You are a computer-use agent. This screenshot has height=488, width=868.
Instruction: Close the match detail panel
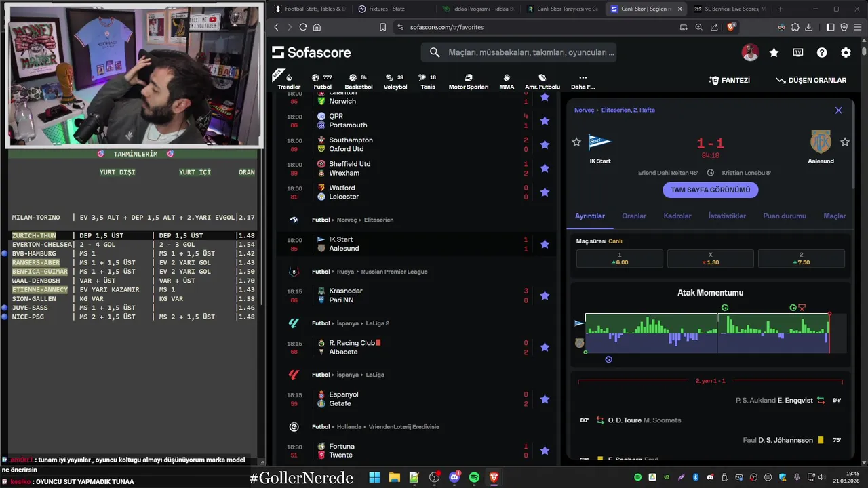(x=839, y=110)
